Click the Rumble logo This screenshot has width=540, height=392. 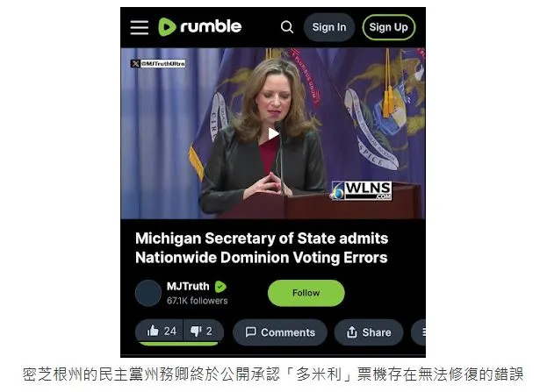(x=199, y=27)
